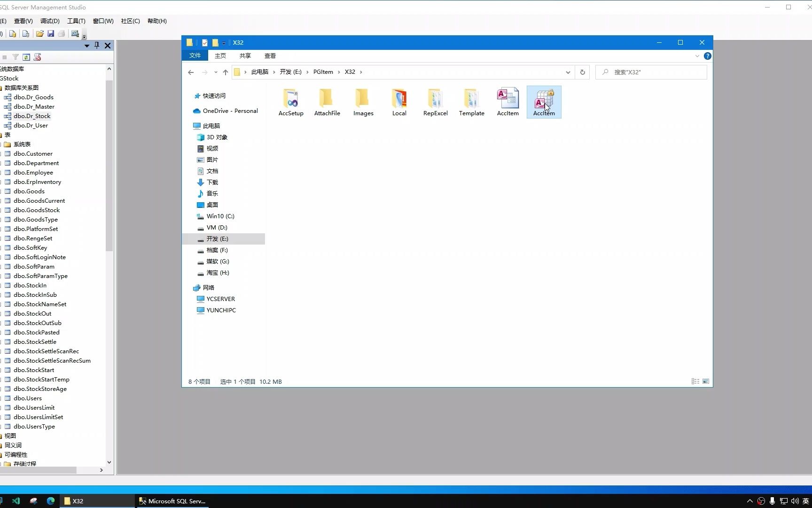The image size is (812, 508).
Task: Open the 工具(T) menu in SSMS
Action: [76, 21]
